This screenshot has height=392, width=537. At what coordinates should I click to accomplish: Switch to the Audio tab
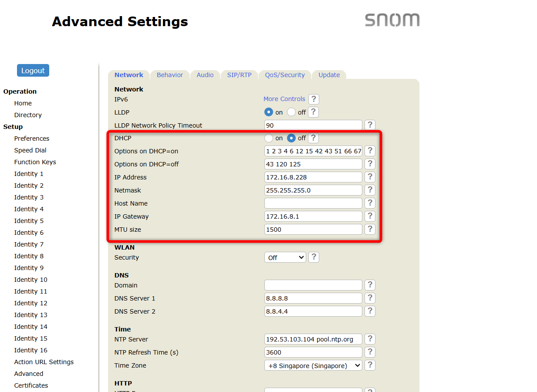[205, 75]
